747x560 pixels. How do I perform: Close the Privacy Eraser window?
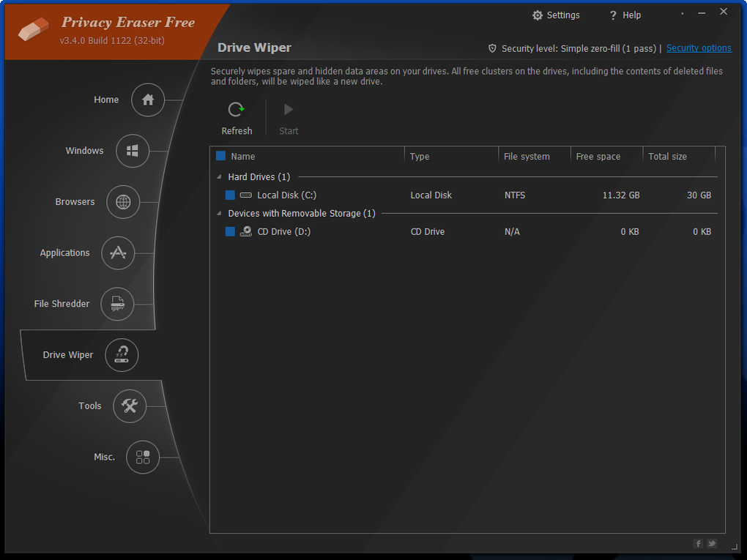tap(724, 12)
